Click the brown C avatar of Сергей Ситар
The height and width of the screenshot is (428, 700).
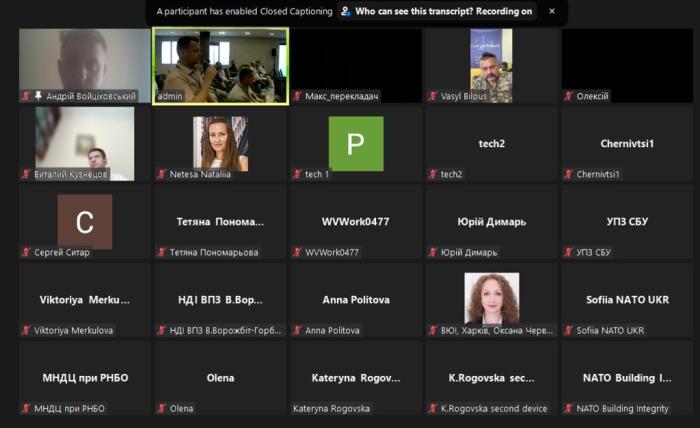click(84, 221)
